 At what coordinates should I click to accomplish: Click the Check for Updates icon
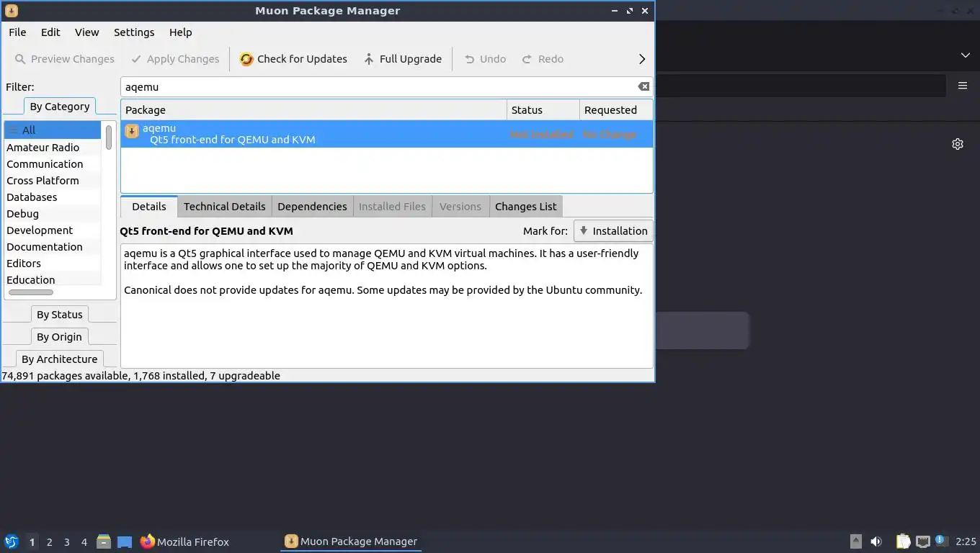pos(246,59)
